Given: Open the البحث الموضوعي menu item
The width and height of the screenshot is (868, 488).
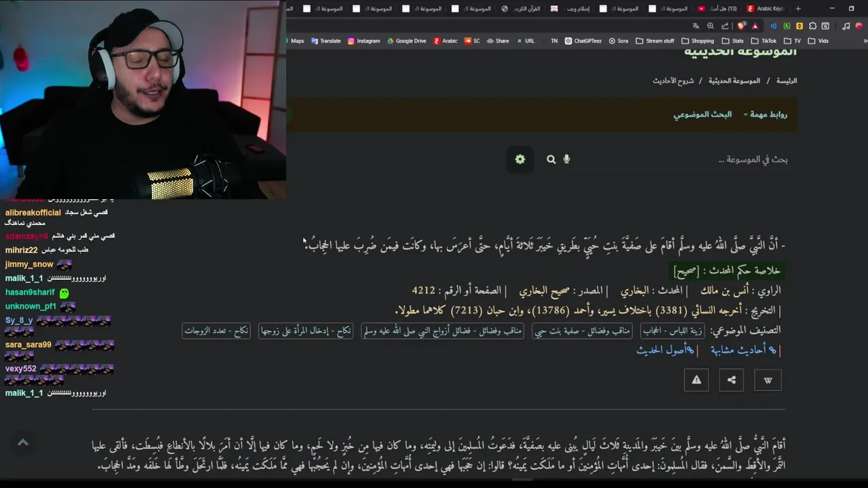Looking at the screenshot, I should point(703,115).
